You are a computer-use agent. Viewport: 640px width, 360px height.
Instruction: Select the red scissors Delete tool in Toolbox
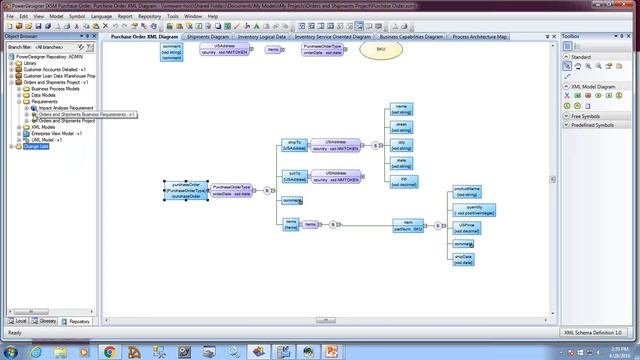[x=567, y=96]
